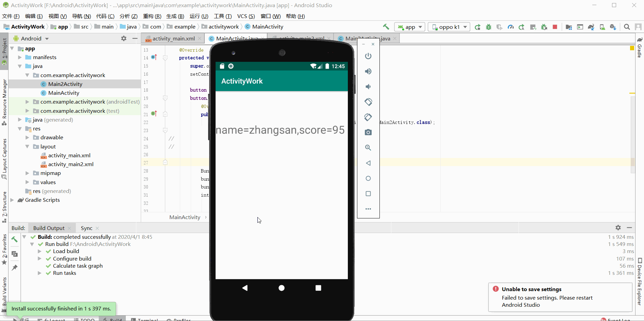The image size is (644, 321).
Task: Expand the drawable folder
Action: point(27,138)
